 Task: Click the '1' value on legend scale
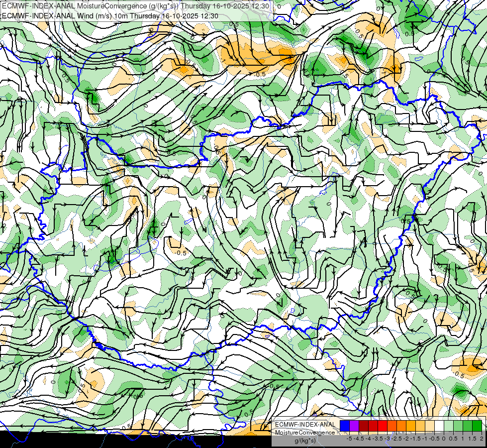(x=463, y=439)
